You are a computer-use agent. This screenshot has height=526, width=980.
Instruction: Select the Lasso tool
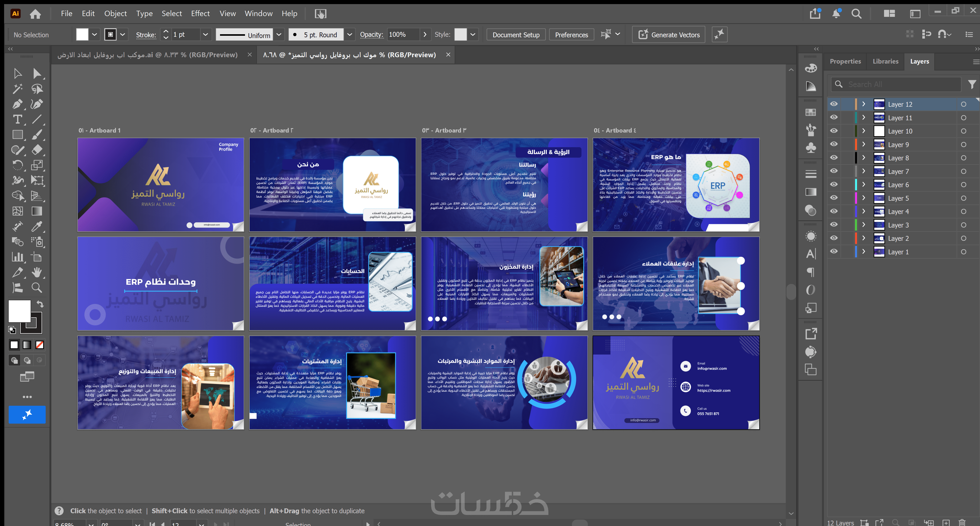(x=37, y=89)
